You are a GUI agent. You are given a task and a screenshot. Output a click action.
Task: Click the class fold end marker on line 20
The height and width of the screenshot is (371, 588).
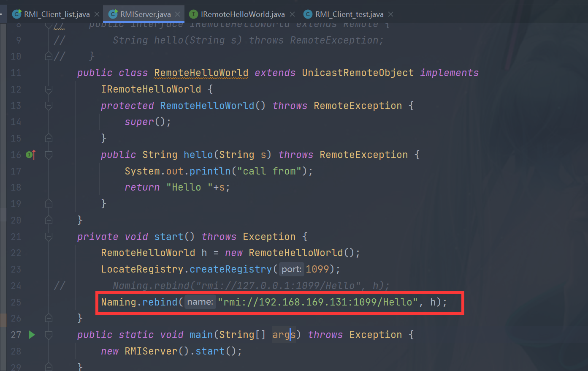point(49,220)
